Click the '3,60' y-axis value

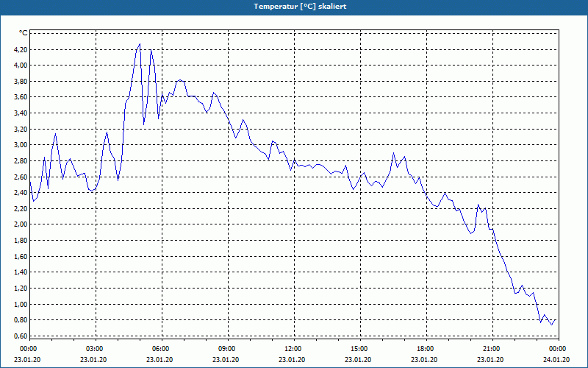tap(21, 97)
